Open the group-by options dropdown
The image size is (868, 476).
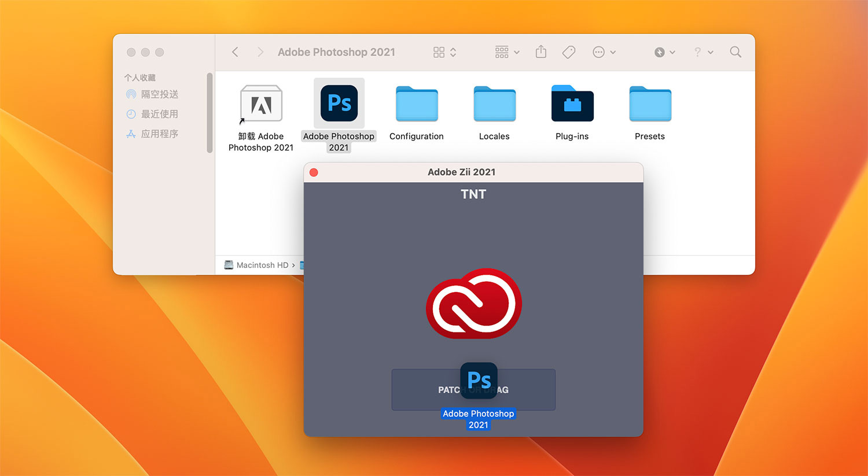coord(507,52)
